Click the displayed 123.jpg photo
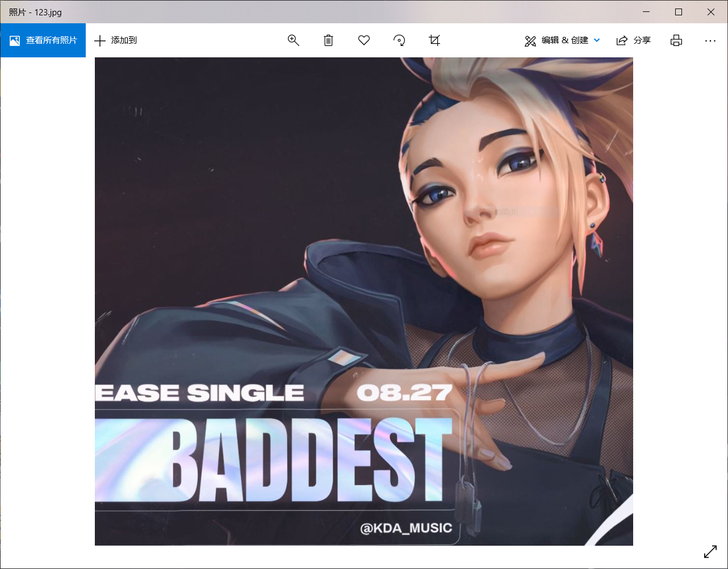 (364, 302)
